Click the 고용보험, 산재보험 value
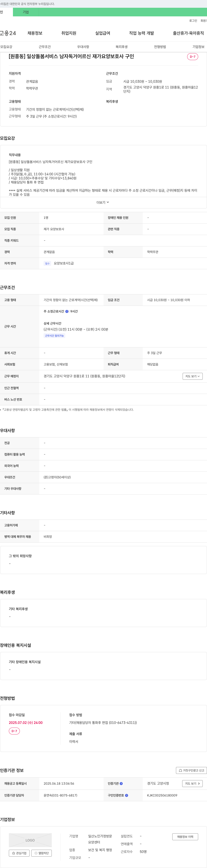Image resolution: width=207 pixels, height=868 pixels. (x=56, y=364)
